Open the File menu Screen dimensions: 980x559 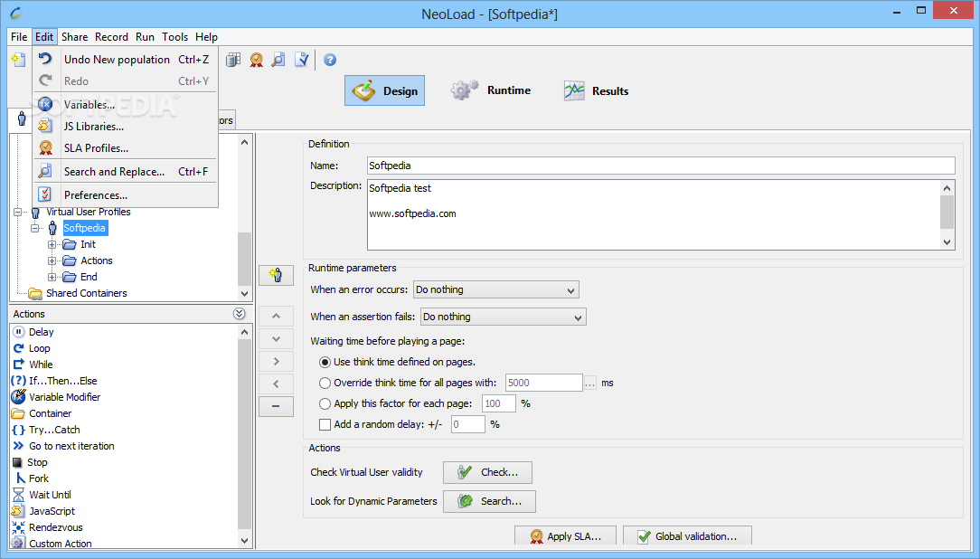tap(19, 37)
